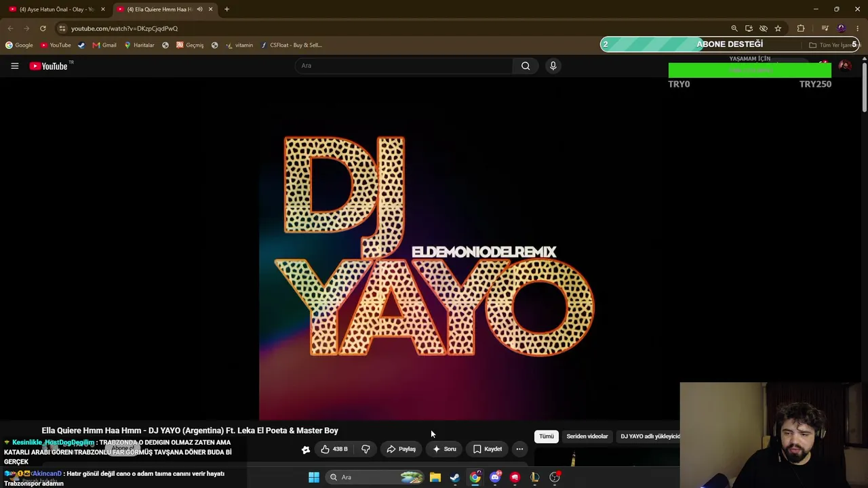Open Discord from the taskbar
Screen dimensions: 868x488
point(495,477)
